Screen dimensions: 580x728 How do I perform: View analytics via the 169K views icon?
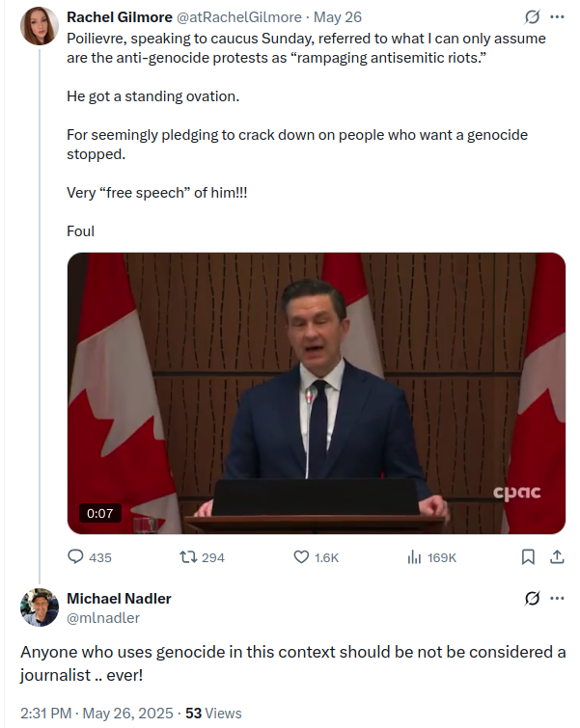click(414, 557)
